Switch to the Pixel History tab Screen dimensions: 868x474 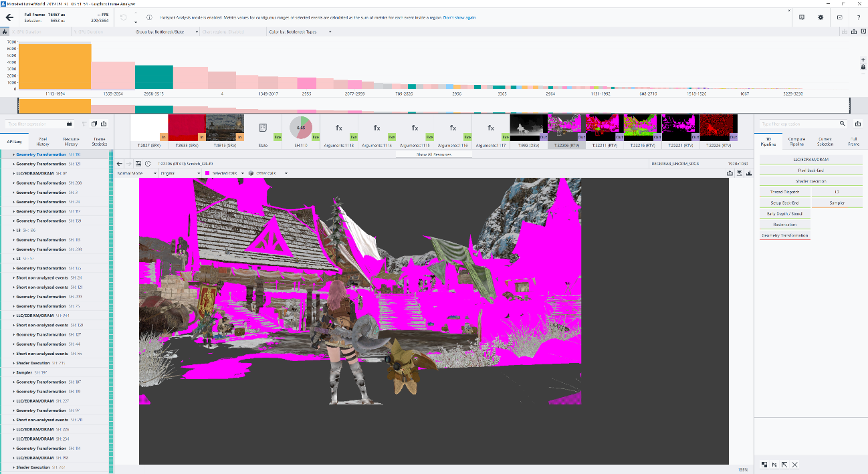tap(42, 142)
